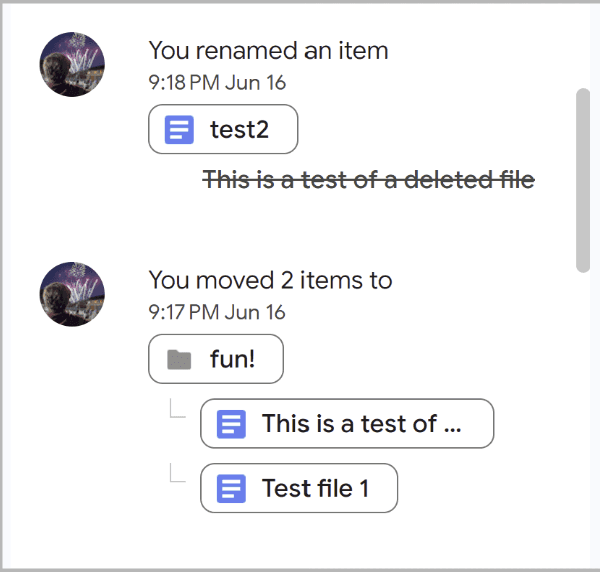Open the test2 document chip
This screenshot has height=572, width=600.
coord(223,129)
